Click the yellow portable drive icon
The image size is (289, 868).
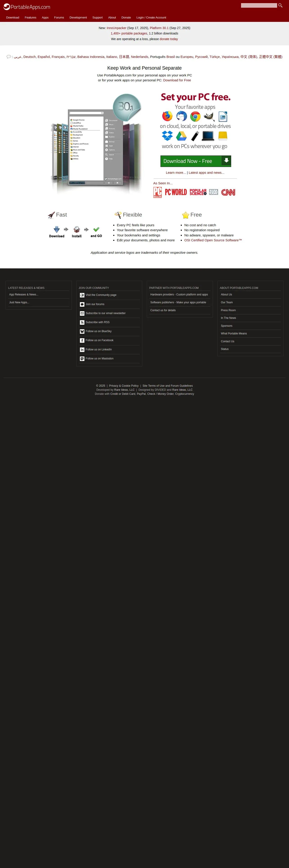(223, 136)
